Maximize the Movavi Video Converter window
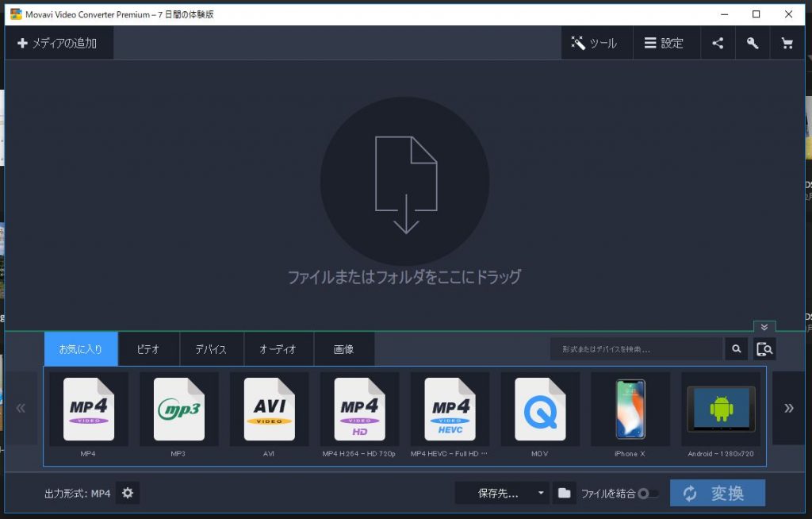The width and height of the screenshot is (812, 519). tap(756, 14)
